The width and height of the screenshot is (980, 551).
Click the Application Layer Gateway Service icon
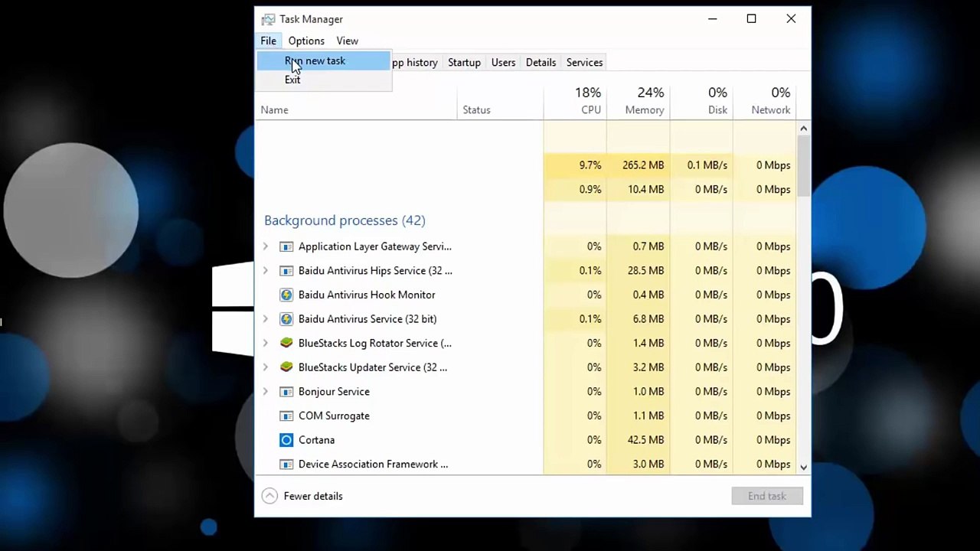click(286, 246)
